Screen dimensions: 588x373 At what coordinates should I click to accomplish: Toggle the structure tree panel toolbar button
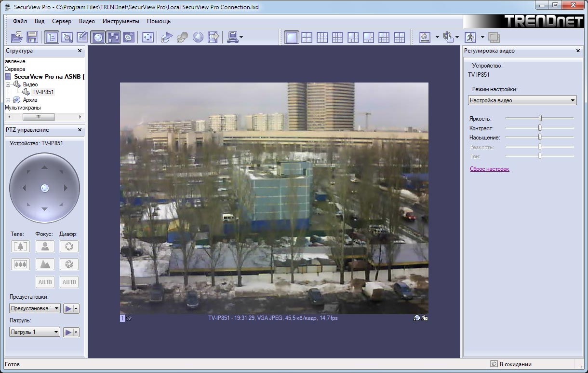(x=52, y=37)
